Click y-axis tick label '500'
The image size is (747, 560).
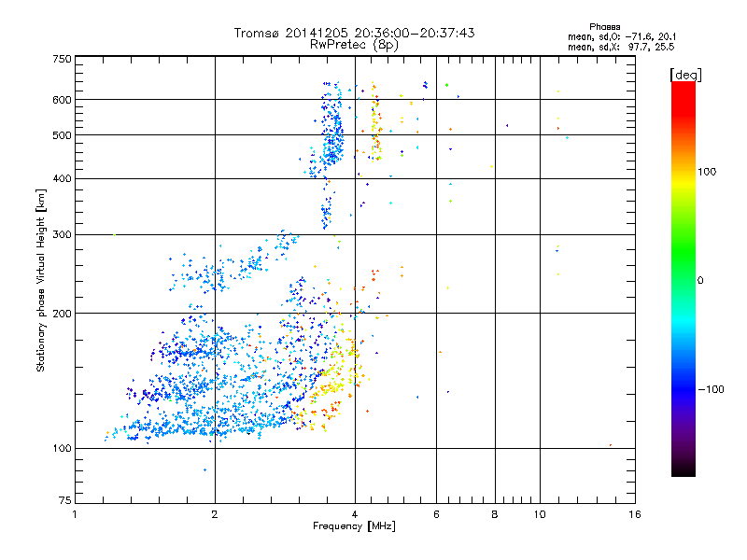62,135
